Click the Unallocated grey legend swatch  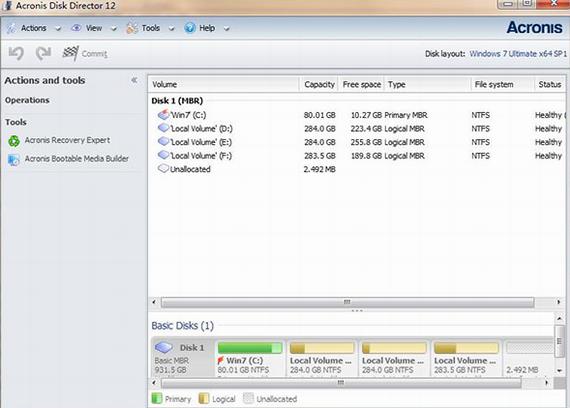click(248, 398)
